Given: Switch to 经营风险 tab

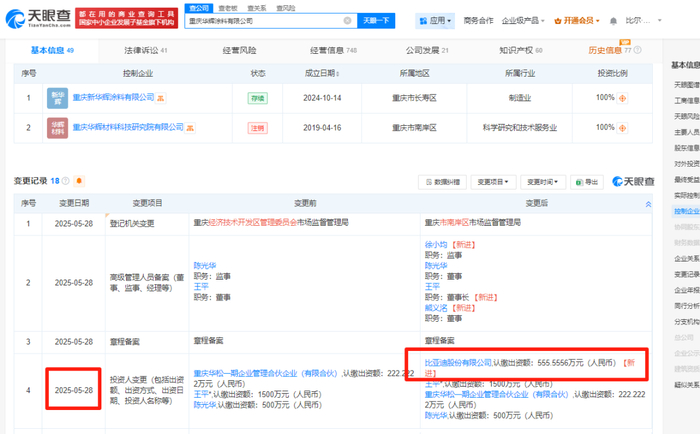Looking at the screenshot, I should [239, 50].
